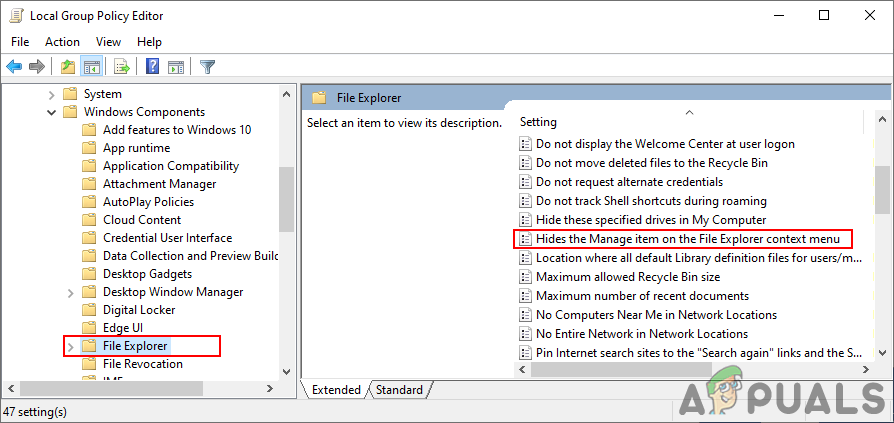Select Pin Internet search sites setting
The height and width of the screenshot is (423, 894).
[x=698, y=352]
